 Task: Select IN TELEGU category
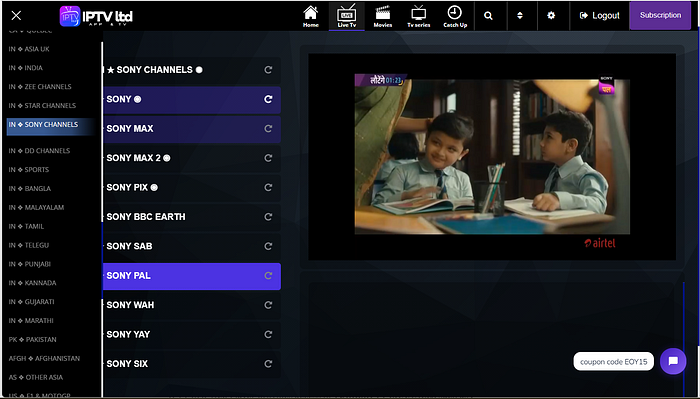pos(29,245)
